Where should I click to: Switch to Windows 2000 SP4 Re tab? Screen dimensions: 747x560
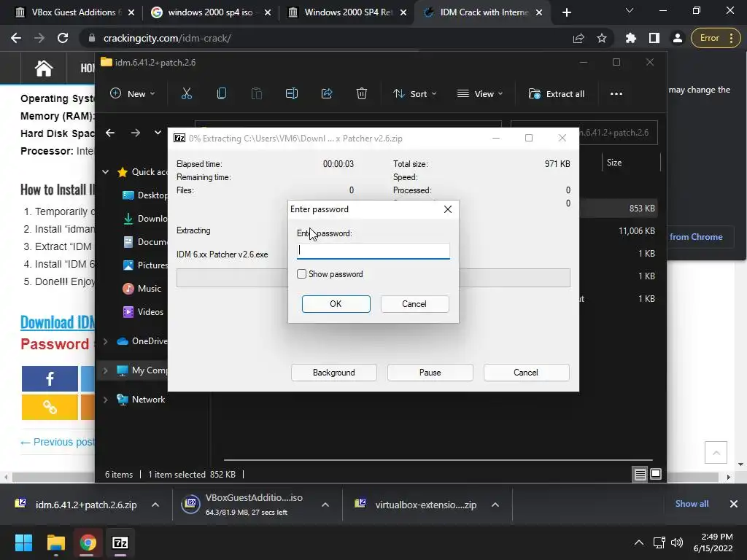(347, 12)
